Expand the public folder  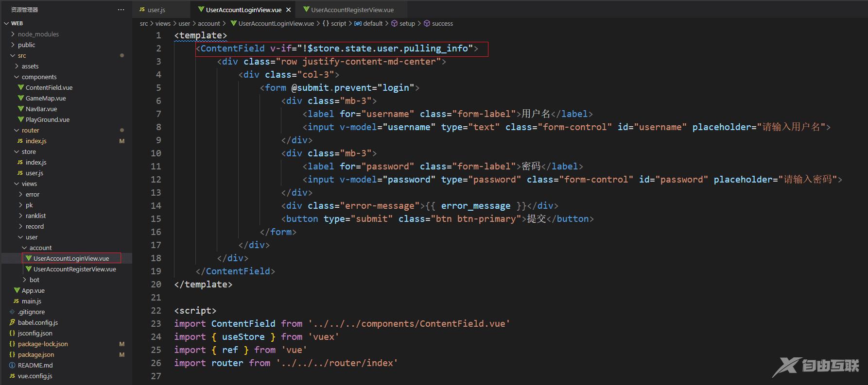[26, 45]
